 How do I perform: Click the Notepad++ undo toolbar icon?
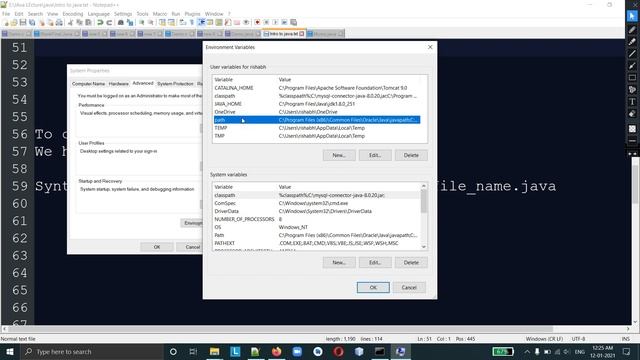pos(100,22)
